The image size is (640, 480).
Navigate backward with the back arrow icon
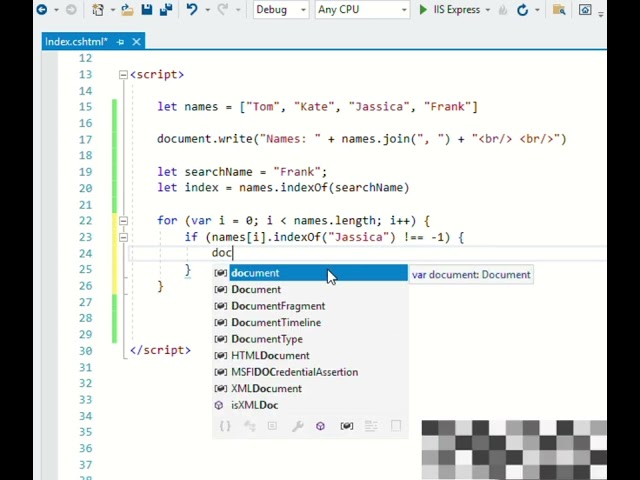pos(42,9)
